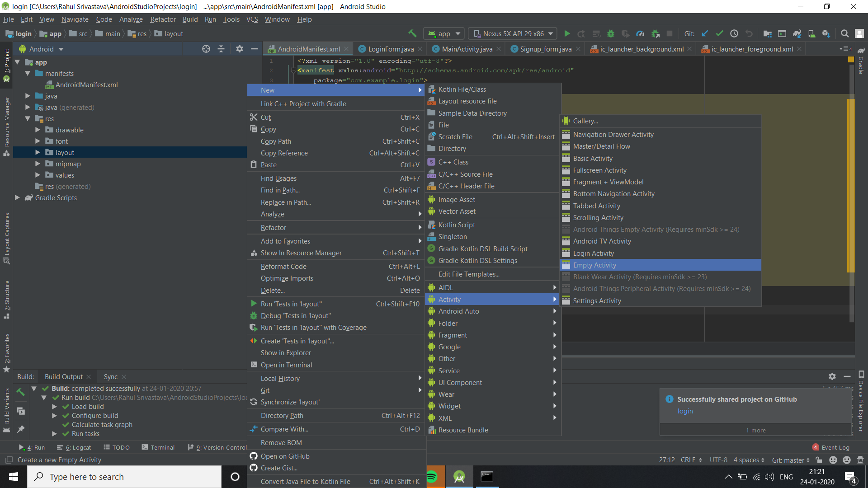868x488 pixels.
Task: Select Empty Activity from the Activity submenu
Action: (594, 265)
